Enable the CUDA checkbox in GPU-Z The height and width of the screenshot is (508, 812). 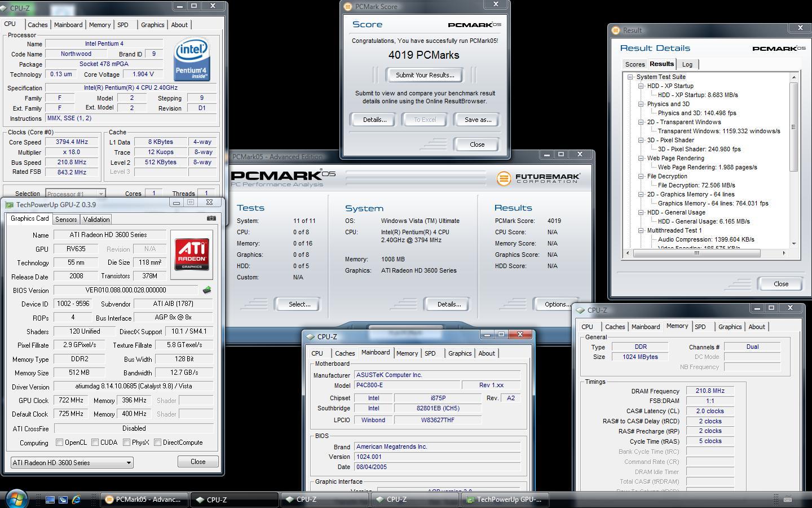[95, 443]
